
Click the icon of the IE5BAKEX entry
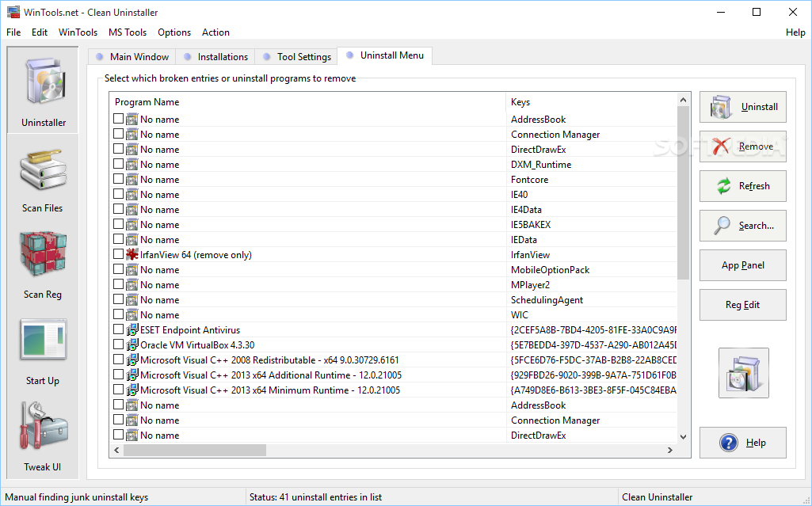[x=132, y=224]
